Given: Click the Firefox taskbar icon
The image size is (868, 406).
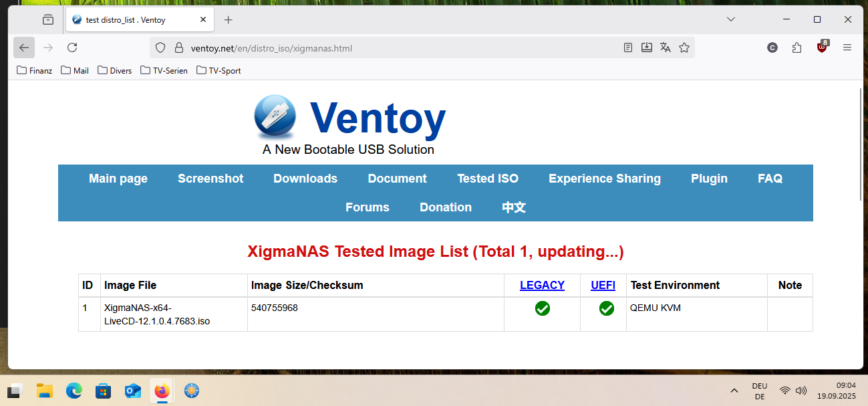Looking at the screenshot, I should click(162, 391).
